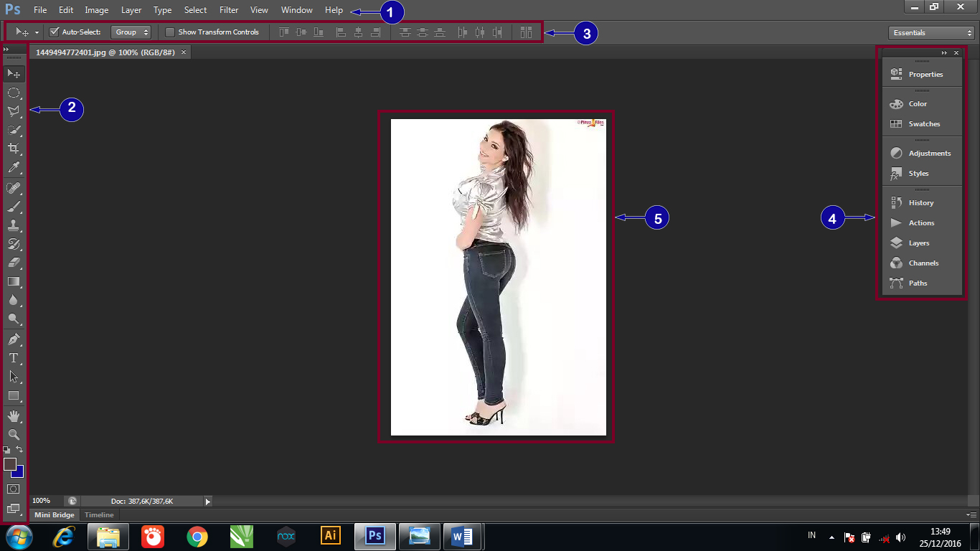Choose the Clone Stamp tool

click(x=13, y=225)
